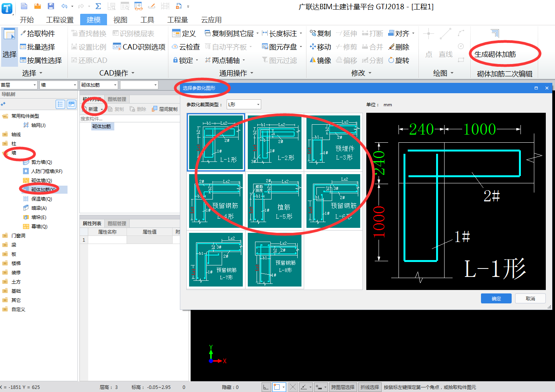Expand the 修改 group dropdown
The width and height of the screenshot is (555, 392).
tap(370, 73)
